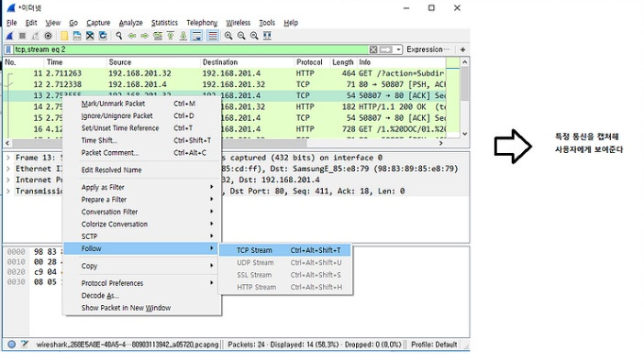Add a filter button with the plus icon

click(x=463, y=49)
